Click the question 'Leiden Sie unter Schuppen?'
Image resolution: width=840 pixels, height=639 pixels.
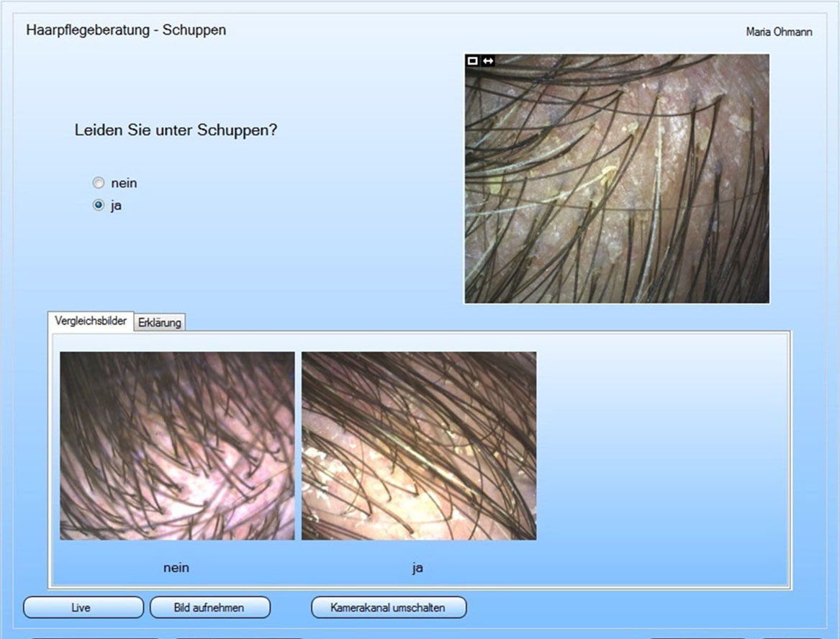click(176, 130)
